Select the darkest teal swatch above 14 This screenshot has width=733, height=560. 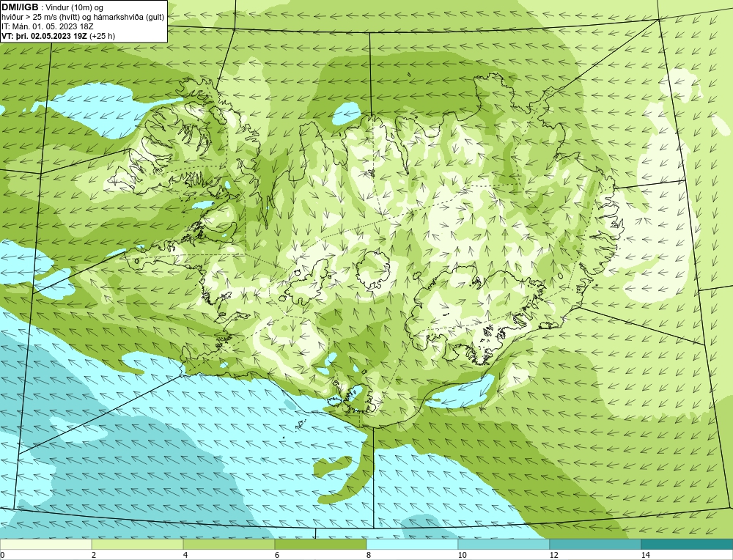click(x=688, y=545)
